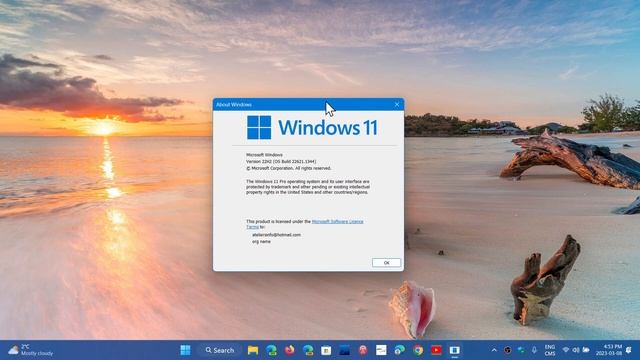Open the Edge icon next to Chrome

(399, 350)
